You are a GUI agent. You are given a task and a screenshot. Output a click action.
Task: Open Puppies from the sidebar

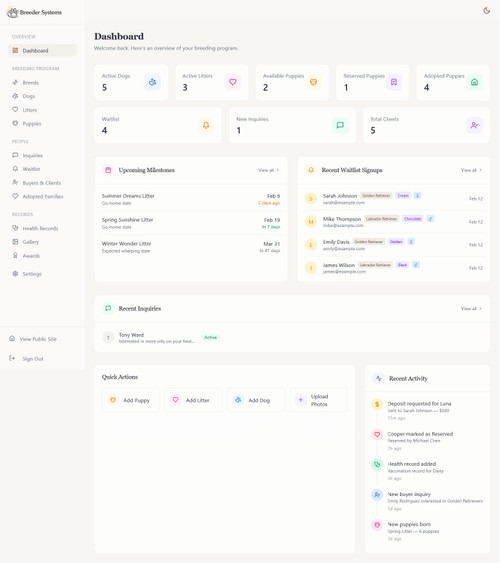42,124
